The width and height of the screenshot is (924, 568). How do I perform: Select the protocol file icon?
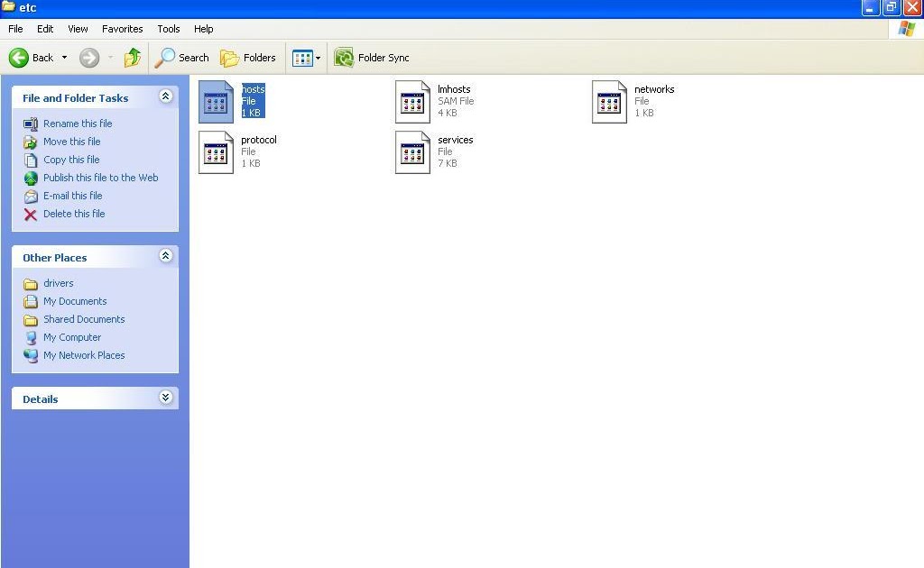coord(216,152)
